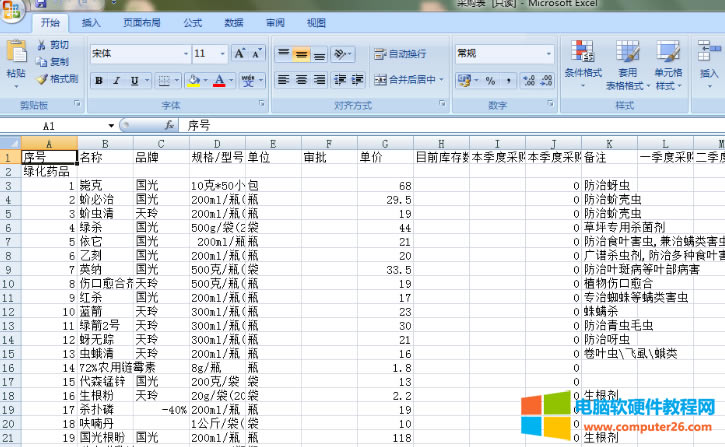
Task: Click the Center alignment icon
Action: [303, 80]
